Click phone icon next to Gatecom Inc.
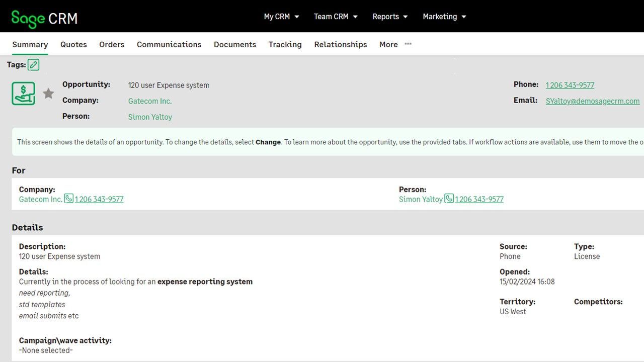The width and height of the screenshot is (644, 362). [69, 199]
